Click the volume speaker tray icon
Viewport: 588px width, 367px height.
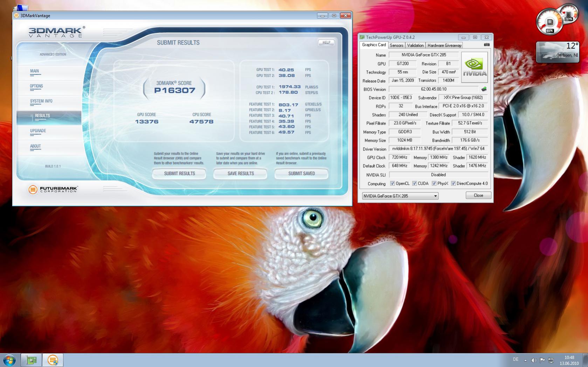(x=534, y=360)
